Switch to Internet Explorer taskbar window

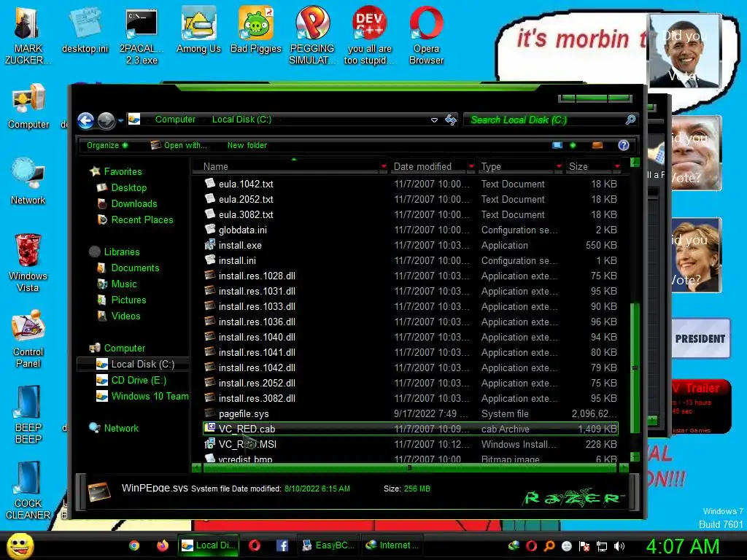tap(392, 545)
